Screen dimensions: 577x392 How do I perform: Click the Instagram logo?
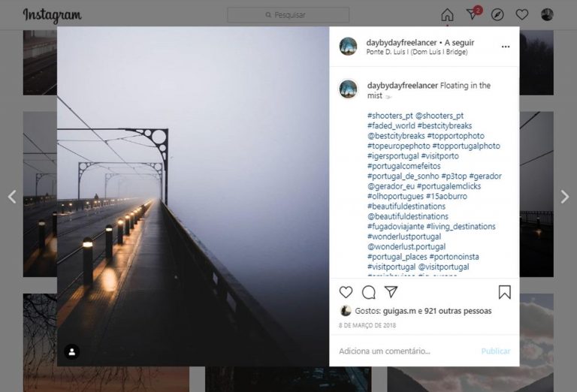[52, 15]
